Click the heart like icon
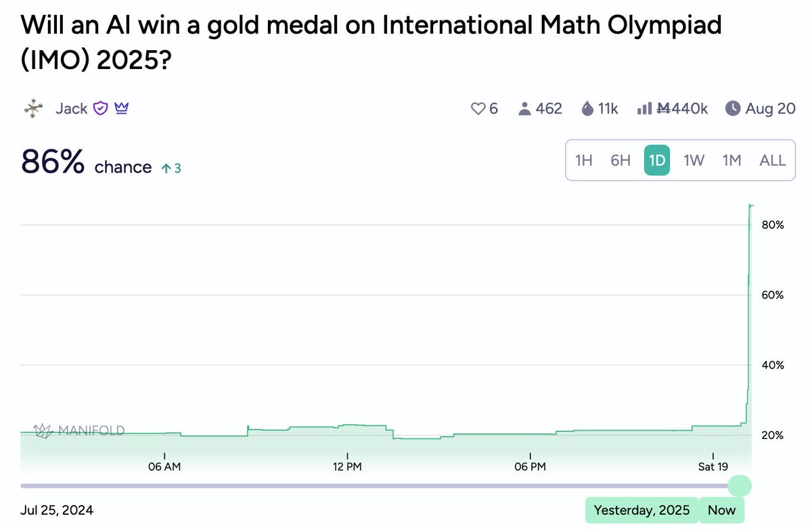This screenshot has height=529, width=812. (478, 108)
